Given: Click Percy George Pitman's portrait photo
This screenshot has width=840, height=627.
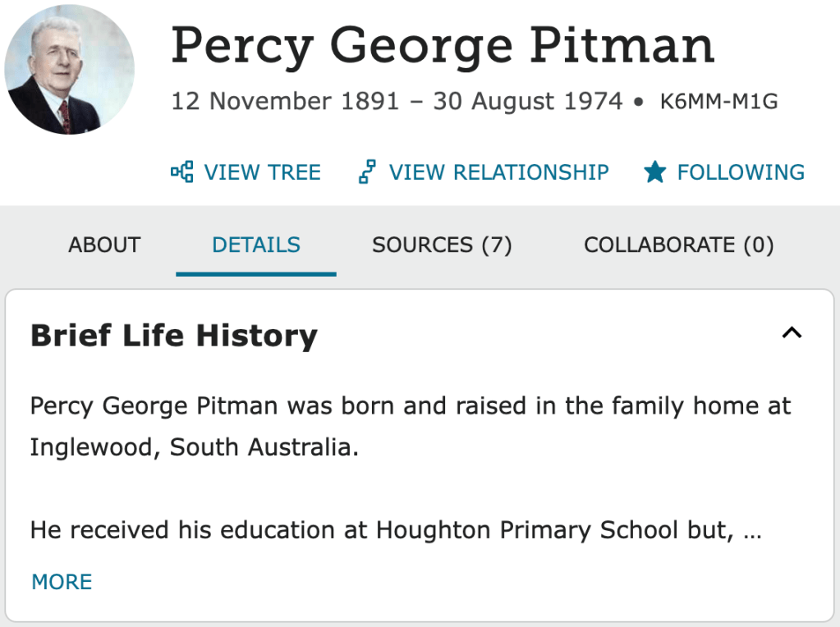Looking at the screenshot, I should [x=69, y=69].
